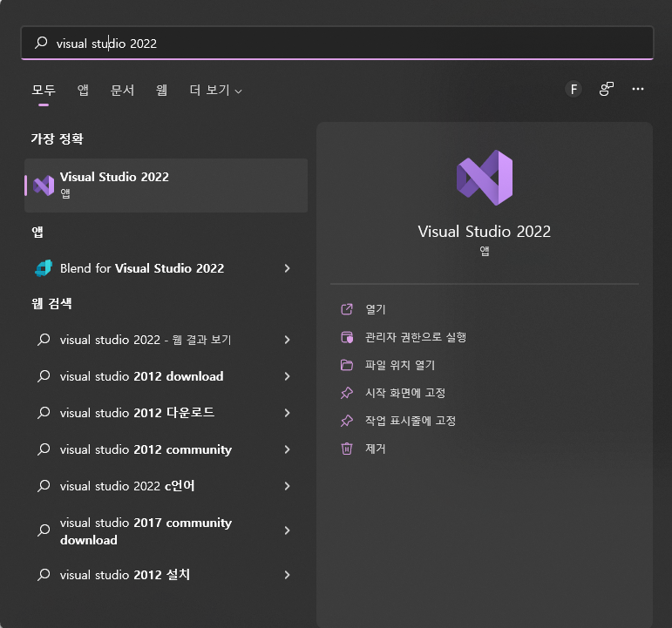The height and width of the screenshot is (628, 672).
Task: Click search icon beside 'visual studio 2012 community'
Action: (44, 449)
